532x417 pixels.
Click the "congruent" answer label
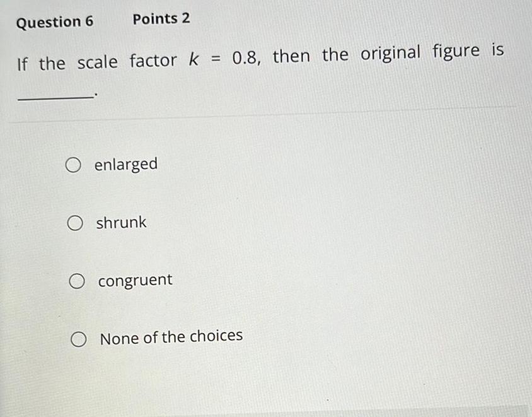pos(135,280)
